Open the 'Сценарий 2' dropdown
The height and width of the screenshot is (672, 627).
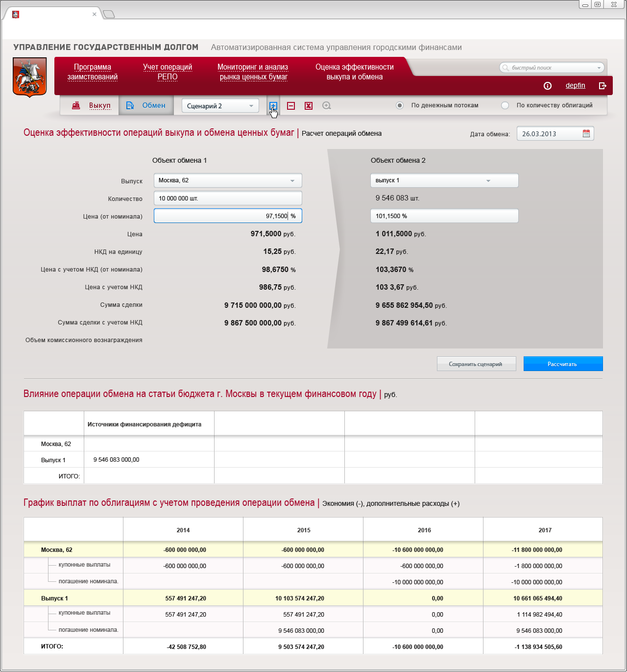coord(220,106)
